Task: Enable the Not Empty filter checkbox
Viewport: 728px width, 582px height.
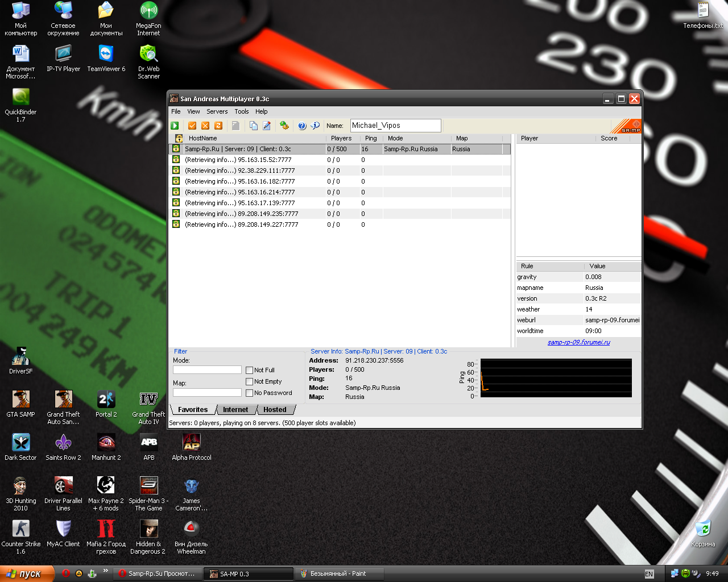Action: click(249, 381)
